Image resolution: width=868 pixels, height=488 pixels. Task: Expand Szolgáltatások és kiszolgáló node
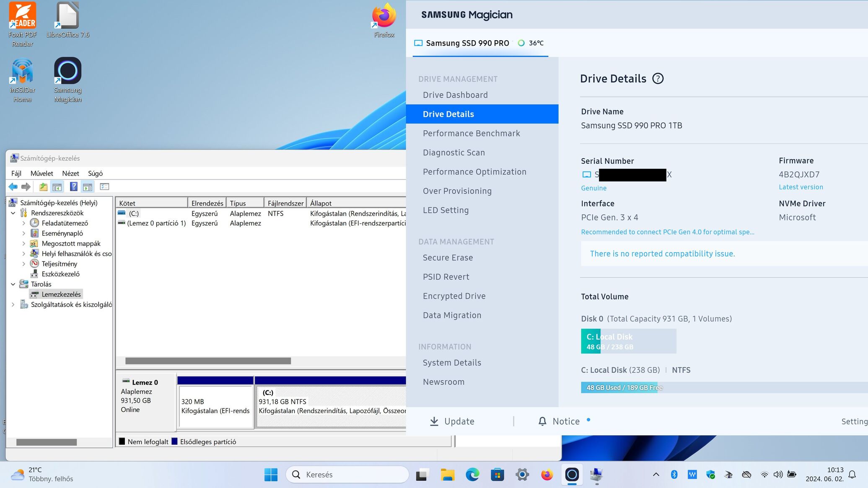(13, 305)
